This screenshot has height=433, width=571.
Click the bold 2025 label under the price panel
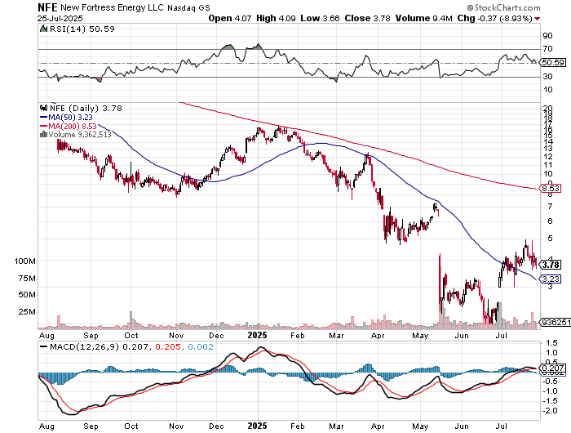(257, 335)
